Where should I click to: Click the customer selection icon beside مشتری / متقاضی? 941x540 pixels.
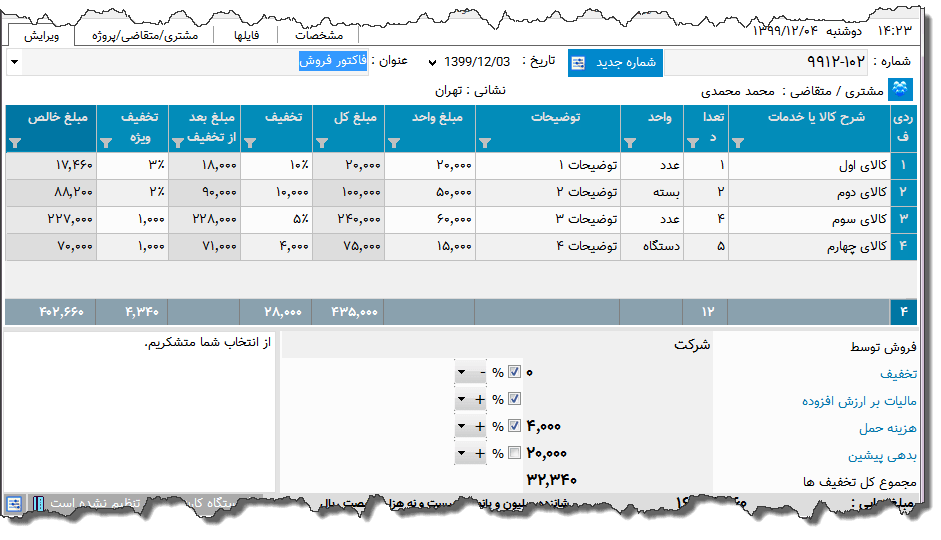pyautogui.click(x=900, y=89)
